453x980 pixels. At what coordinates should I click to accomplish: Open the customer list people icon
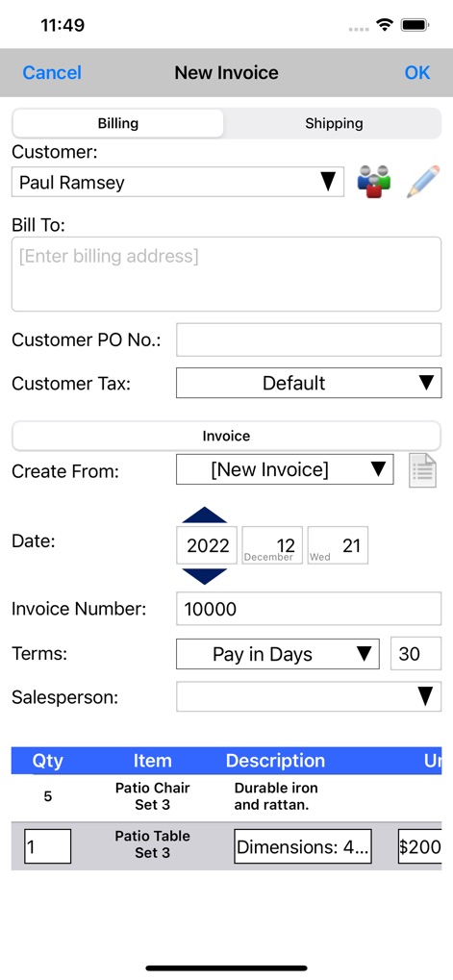tap(373, 182)
